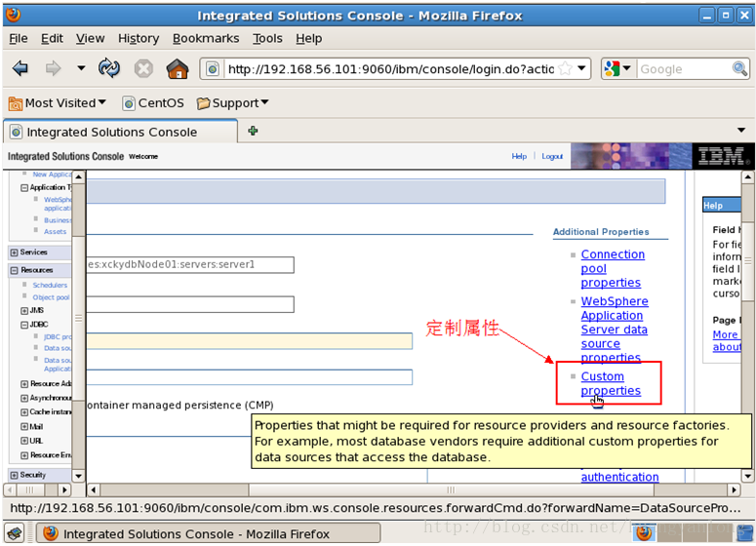Expand the Services section
The height and width of the screenshot is (546, 756).
click(14, 253)
